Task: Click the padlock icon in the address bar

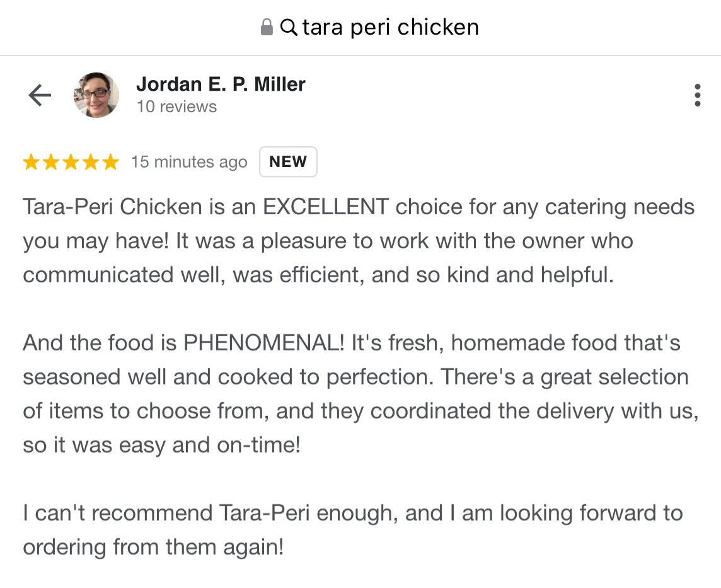Action: [x=267, y=27]
